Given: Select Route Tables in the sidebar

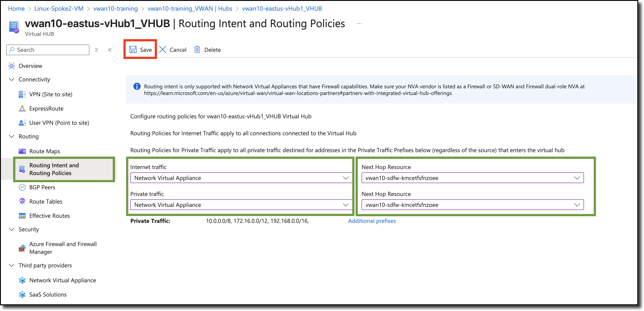Looking at the screenshot, I should click(x=46, y=202).
